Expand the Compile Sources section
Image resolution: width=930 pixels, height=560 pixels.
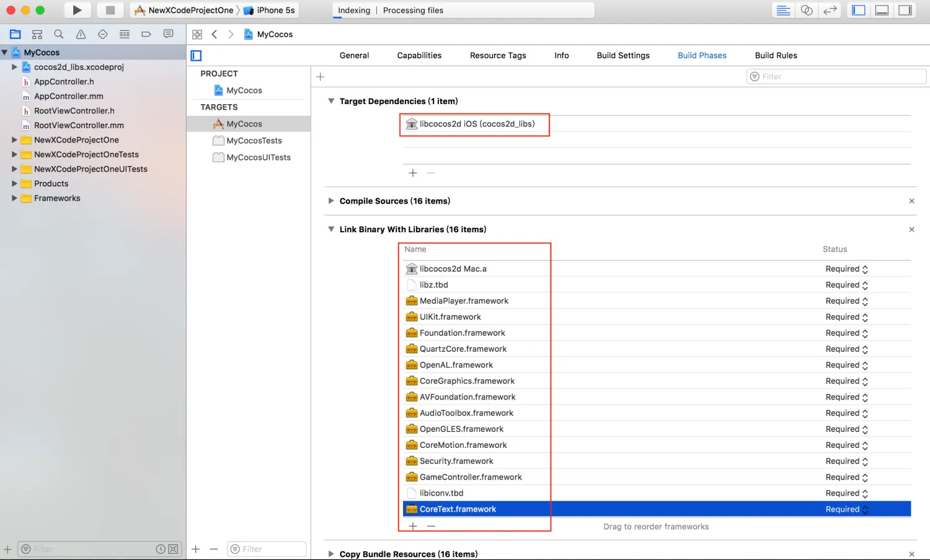(331, 201)
